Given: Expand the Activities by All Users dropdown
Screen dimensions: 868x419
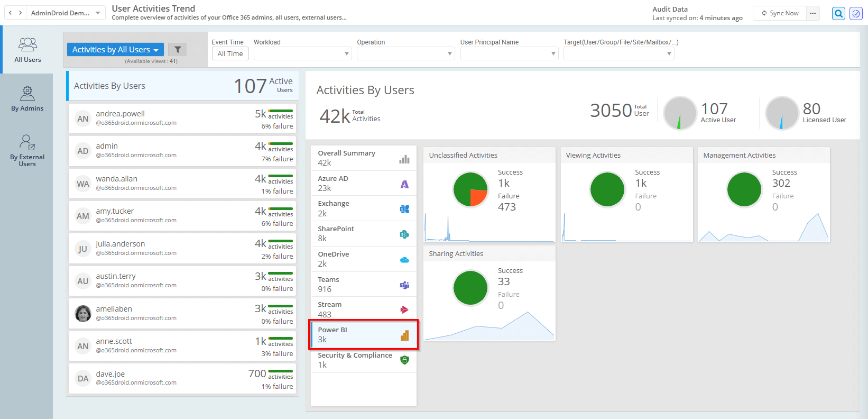Looking at the screenshot, I should tap(115, 50).
